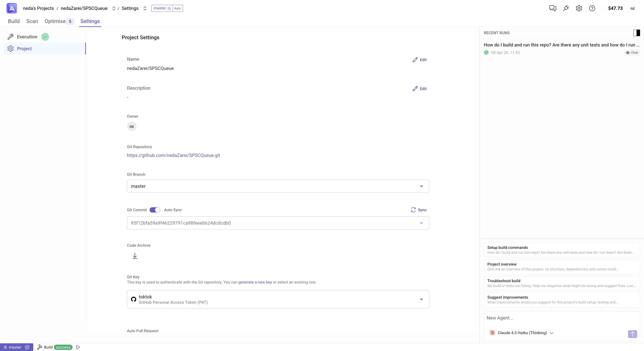Disable the Auto Sync toggle
This screenshot has height=351, width=644.
(x=155, y=210)
